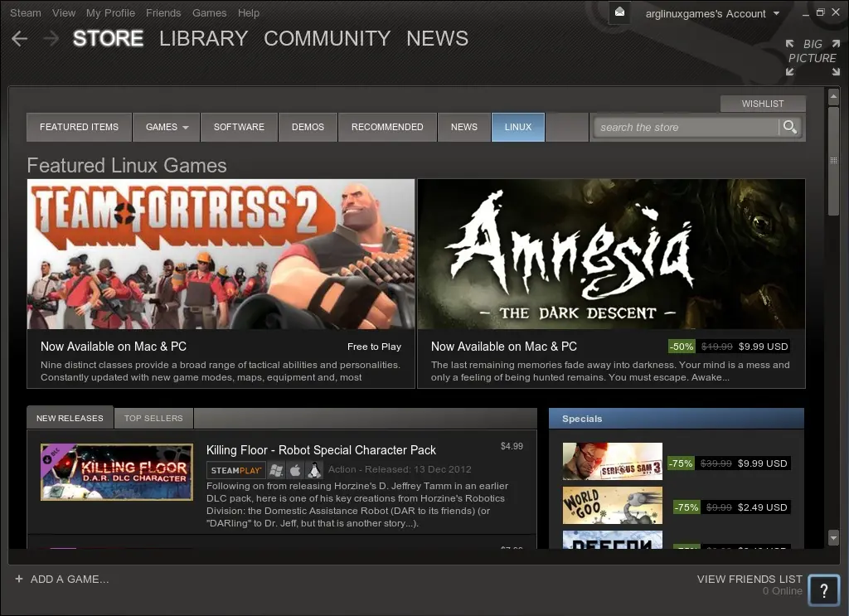
Task: Click the plus icon beside Add a Game
Action: pyautogui.click(x=19, y=579)
